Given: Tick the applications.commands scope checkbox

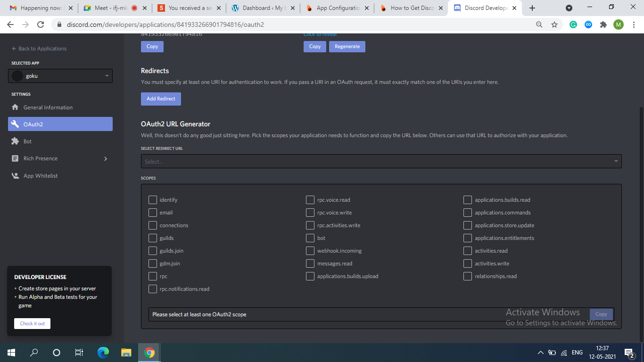Looking at the screenshot, I should point(467,213).
